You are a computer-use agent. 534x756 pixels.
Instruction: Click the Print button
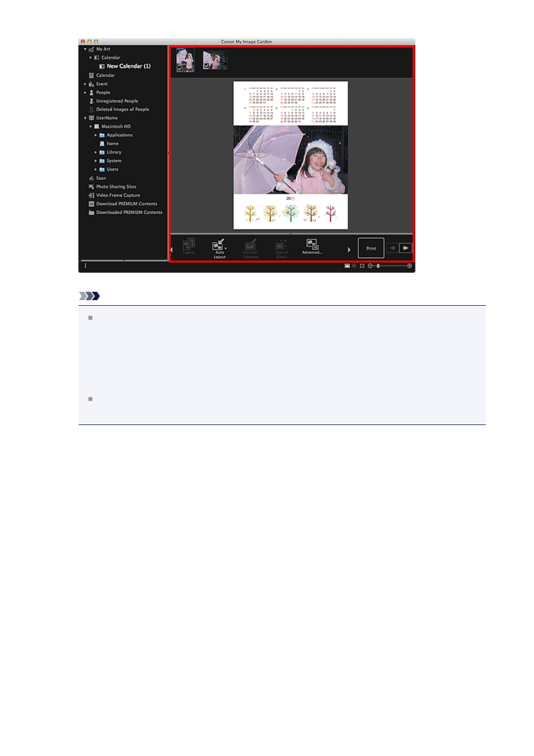pyautogui.click(x=371, y=248)
